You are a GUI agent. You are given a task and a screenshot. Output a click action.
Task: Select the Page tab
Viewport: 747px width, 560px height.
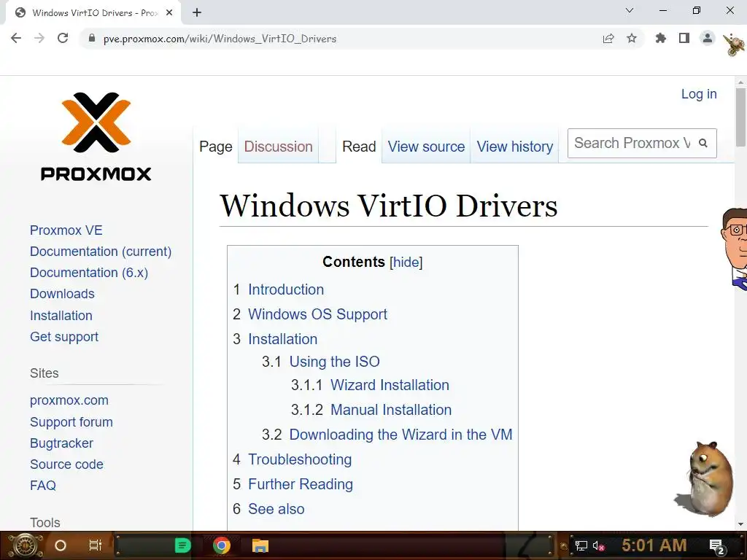[x=216, y=147]
